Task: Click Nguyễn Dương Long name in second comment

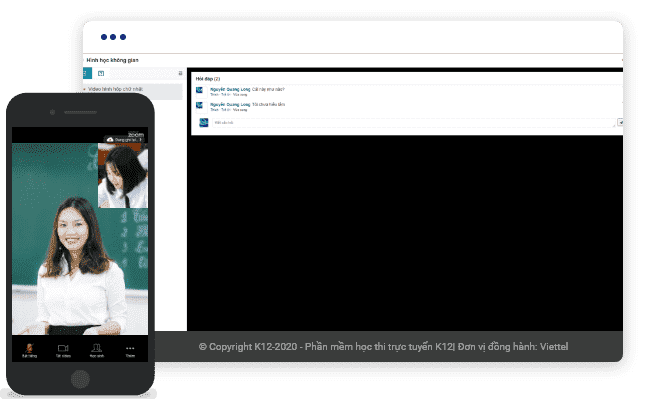Action: point(230,104)
